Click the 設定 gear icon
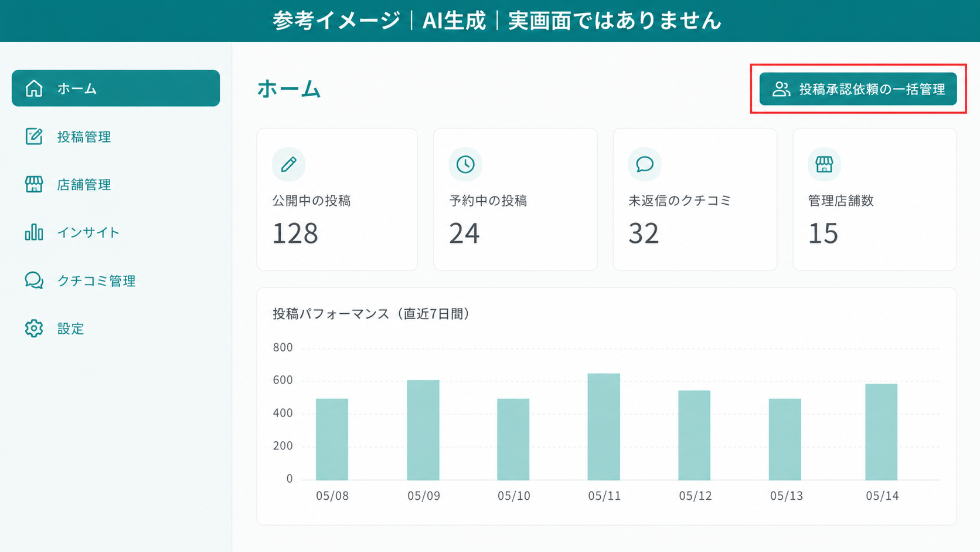Image resolution: width=980 pixels, height=552 pixels. click(34, 329)
